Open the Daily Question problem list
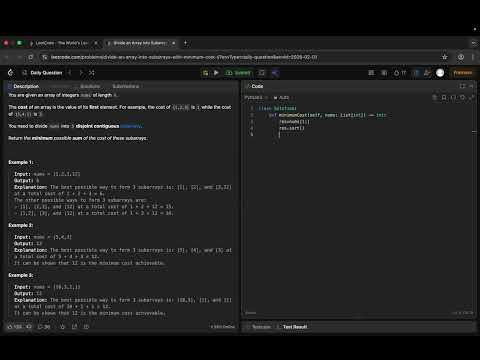Image resolution: width=480 pixels, height=360 pixels. (43, 73)
